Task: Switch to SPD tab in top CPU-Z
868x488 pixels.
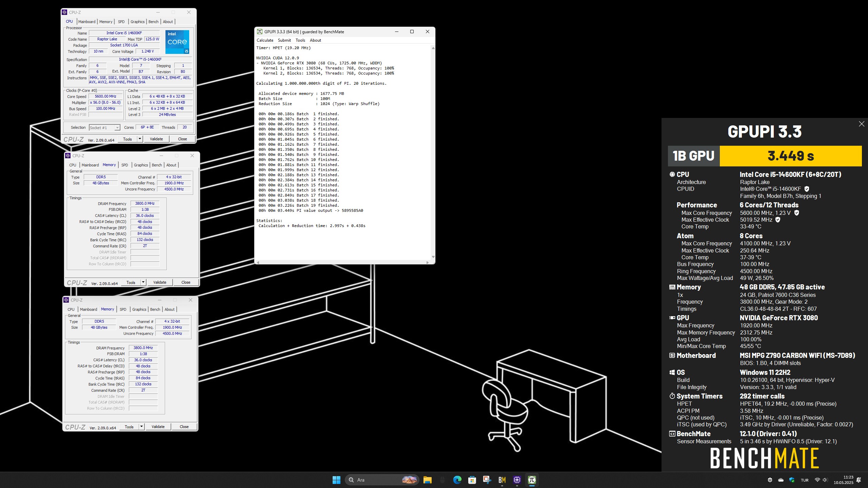Action: tap(121, 22)
